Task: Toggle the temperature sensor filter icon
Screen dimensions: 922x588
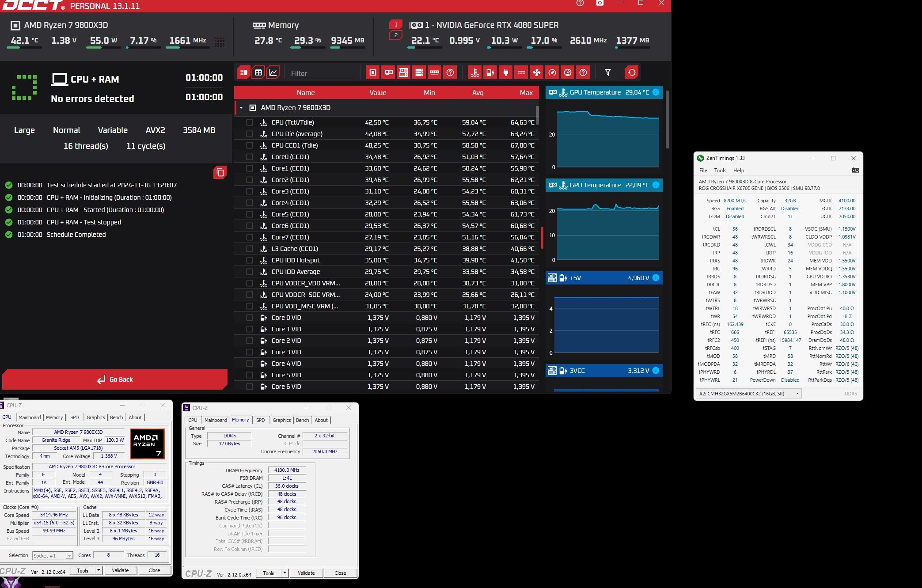Action: point(475,72)
